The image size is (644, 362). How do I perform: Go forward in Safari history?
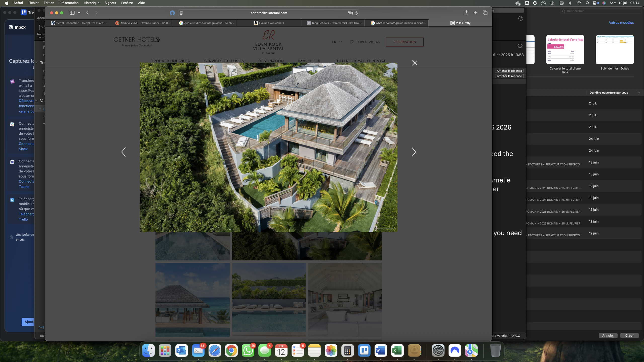[96, 13]
